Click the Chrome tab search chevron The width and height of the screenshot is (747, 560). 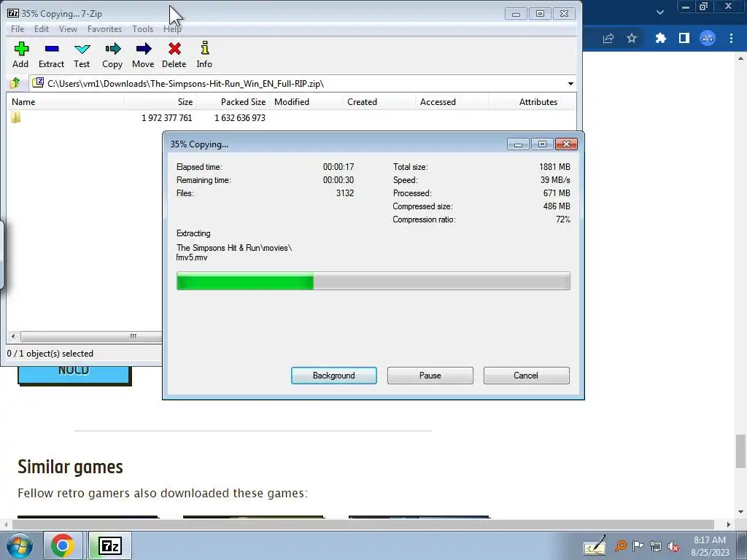tap(659, 12)
